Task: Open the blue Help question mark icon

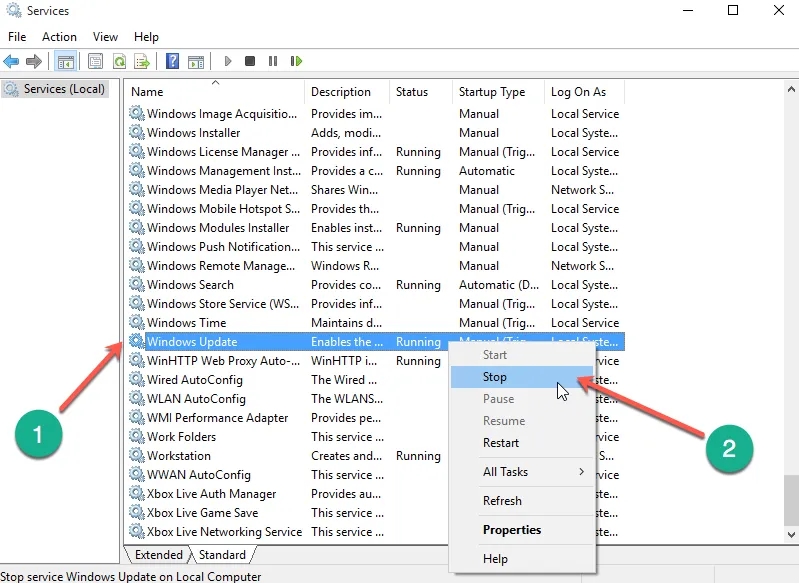Action: pos(172,61)
